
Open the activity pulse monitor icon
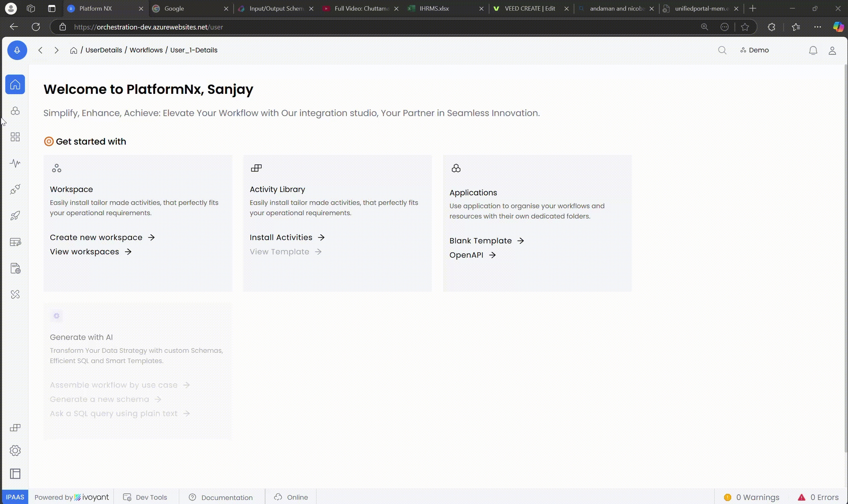click(15, 163)
